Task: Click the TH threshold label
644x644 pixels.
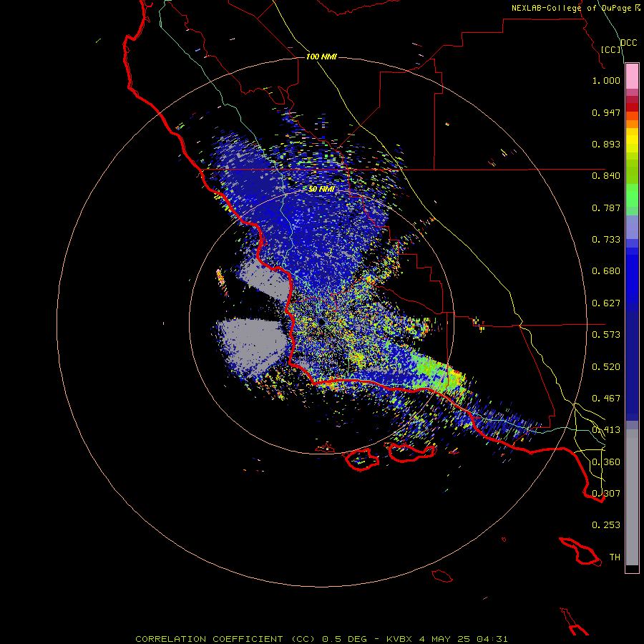Action: pyautogui.click(x=615, y=557)
